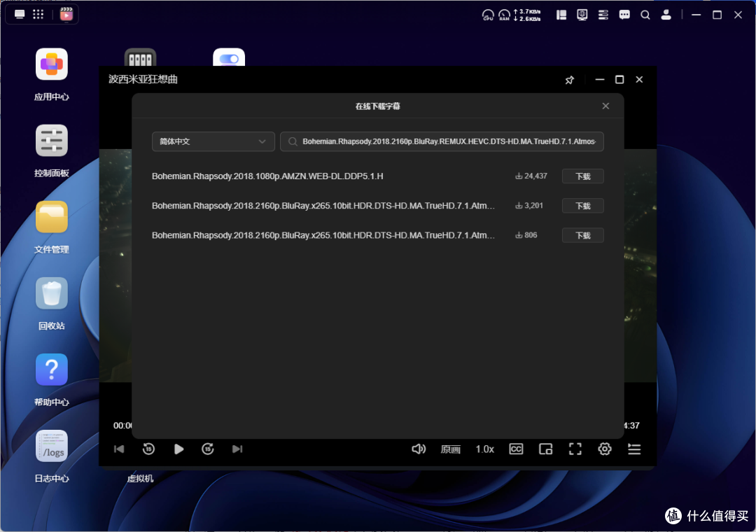Open the messages chat bubble icon in top bar
The height and width of the screenshot is (532, 756).
tap(624, 15)
